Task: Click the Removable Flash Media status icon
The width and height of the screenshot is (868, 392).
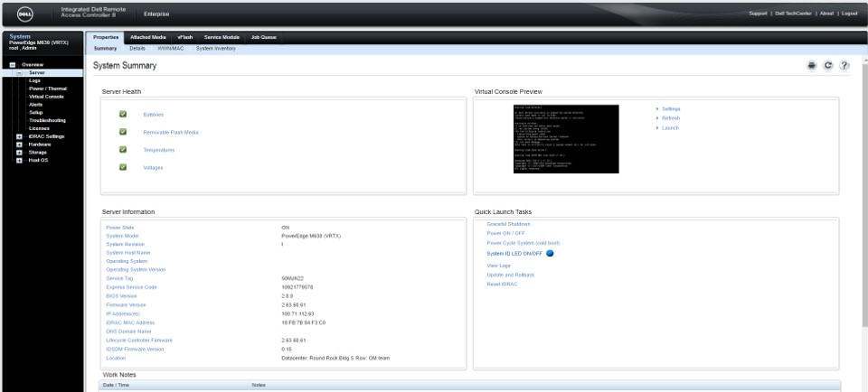Action: tap(122, 132)
